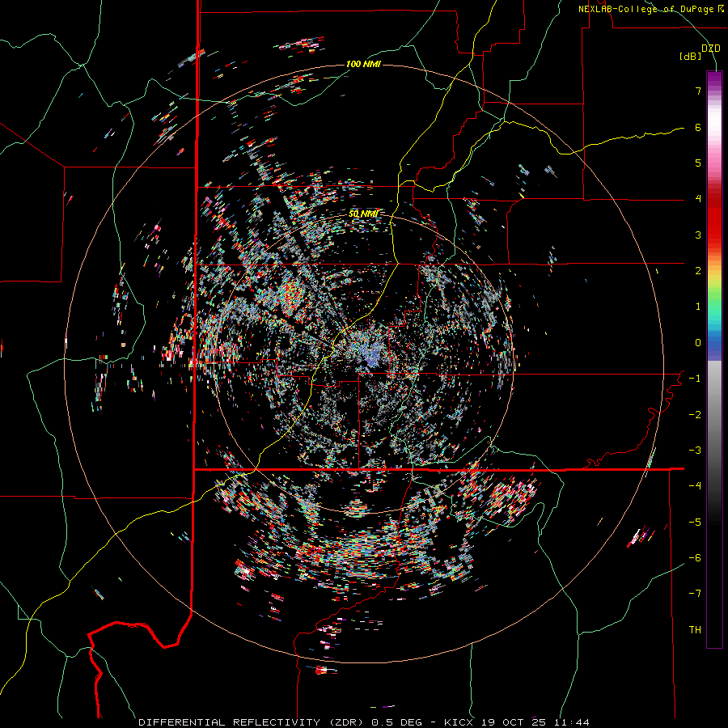Click the [dB] unit label

pyautogui.click(x=691, y=56)
